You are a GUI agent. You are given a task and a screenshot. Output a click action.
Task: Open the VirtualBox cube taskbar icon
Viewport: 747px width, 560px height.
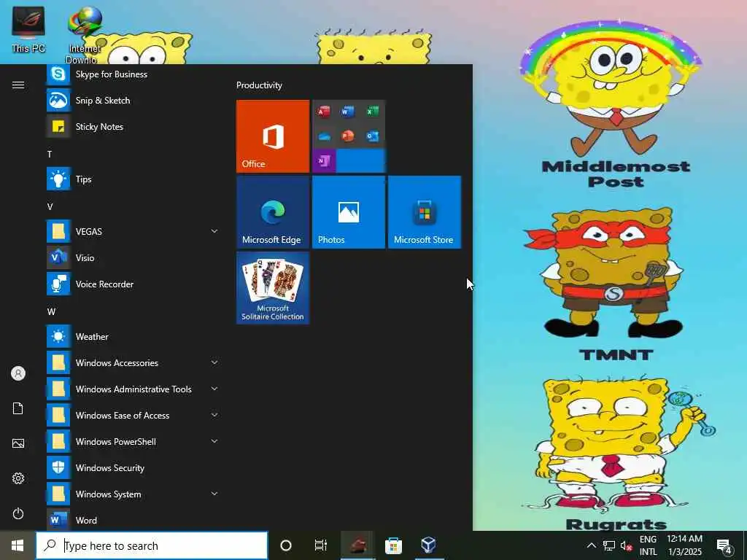click(x=429, y=545)
